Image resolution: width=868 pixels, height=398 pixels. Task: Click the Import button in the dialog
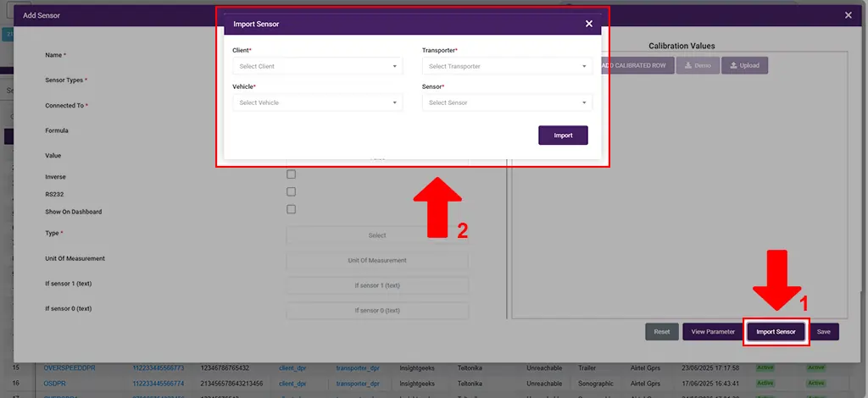pyautogui.click(x=563, y=135)
